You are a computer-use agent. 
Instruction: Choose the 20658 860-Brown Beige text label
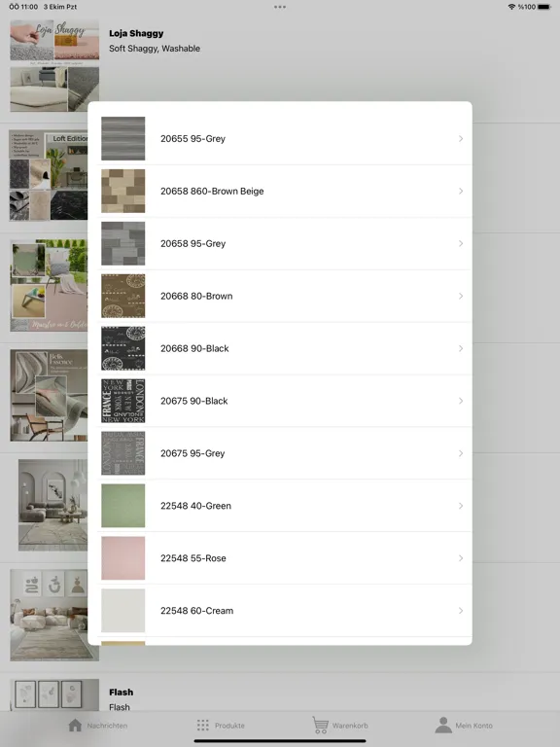point(212,191)
